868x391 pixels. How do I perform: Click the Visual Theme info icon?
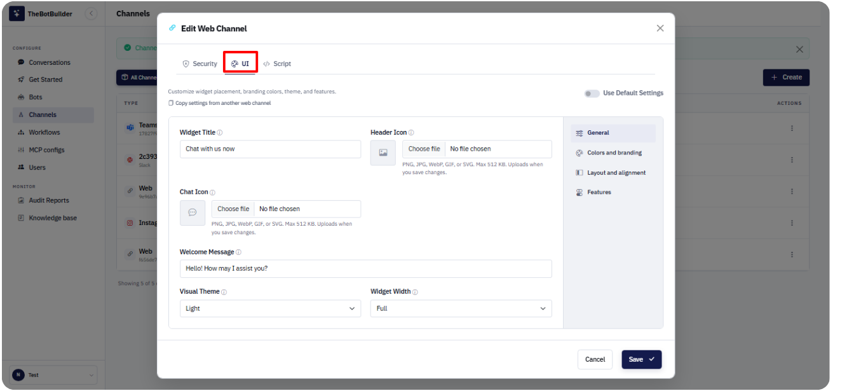[x=224, y=292]
